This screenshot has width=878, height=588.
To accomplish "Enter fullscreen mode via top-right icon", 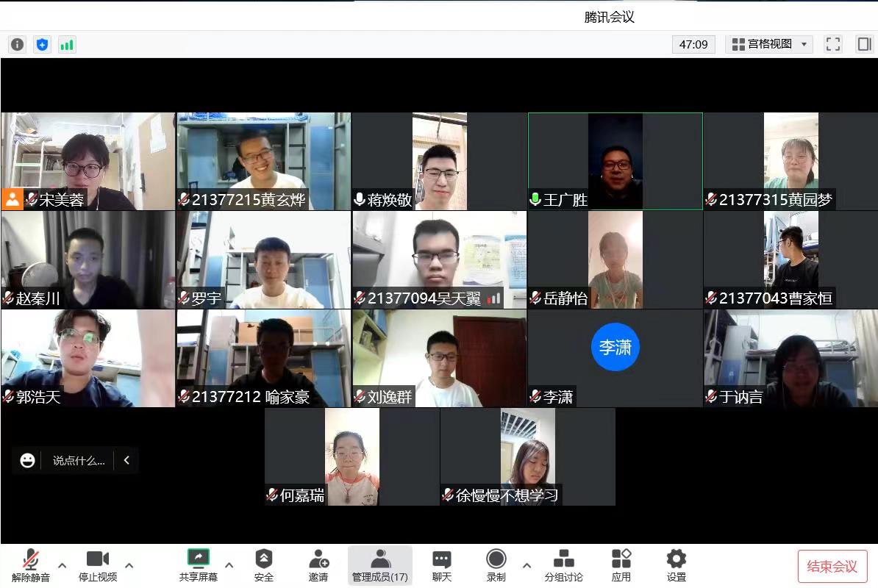I will 833,44.
